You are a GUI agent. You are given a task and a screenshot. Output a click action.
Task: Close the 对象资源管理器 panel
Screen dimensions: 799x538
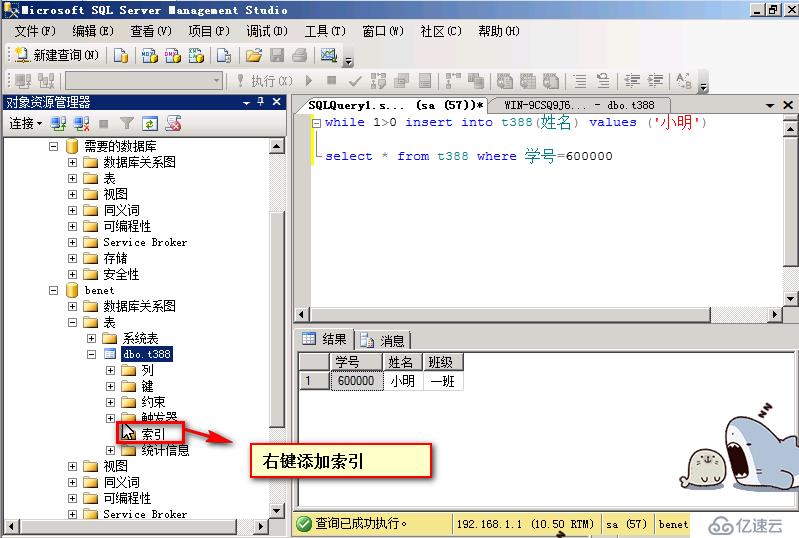(x=276, y=102)
